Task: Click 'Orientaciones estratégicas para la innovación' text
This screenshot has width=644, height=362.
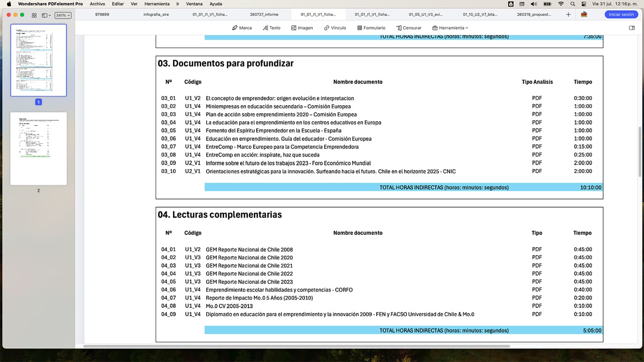Action: tap(330, 171)
